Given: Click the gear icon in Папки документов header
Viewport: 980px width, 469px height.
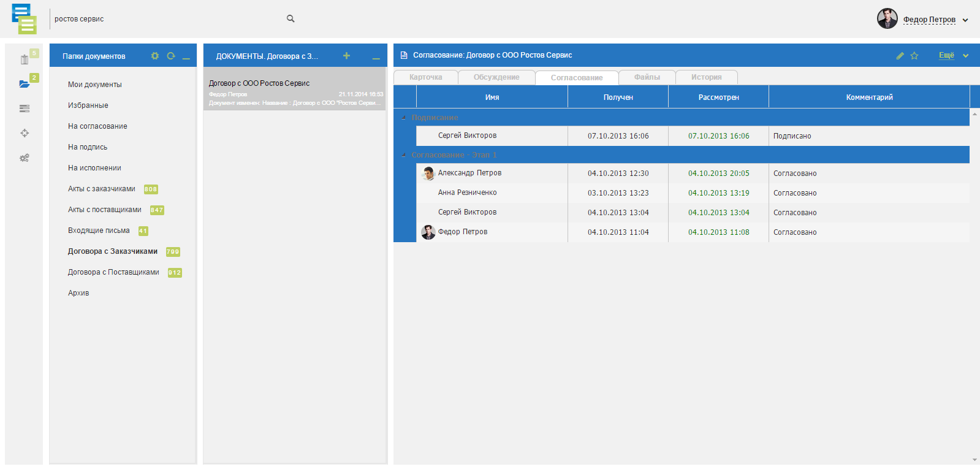Looking at the screenshot, I should [x=155, y=56].
